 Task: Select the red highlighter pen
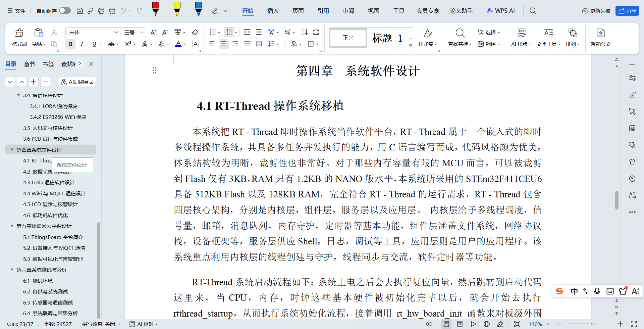[155, 9]
